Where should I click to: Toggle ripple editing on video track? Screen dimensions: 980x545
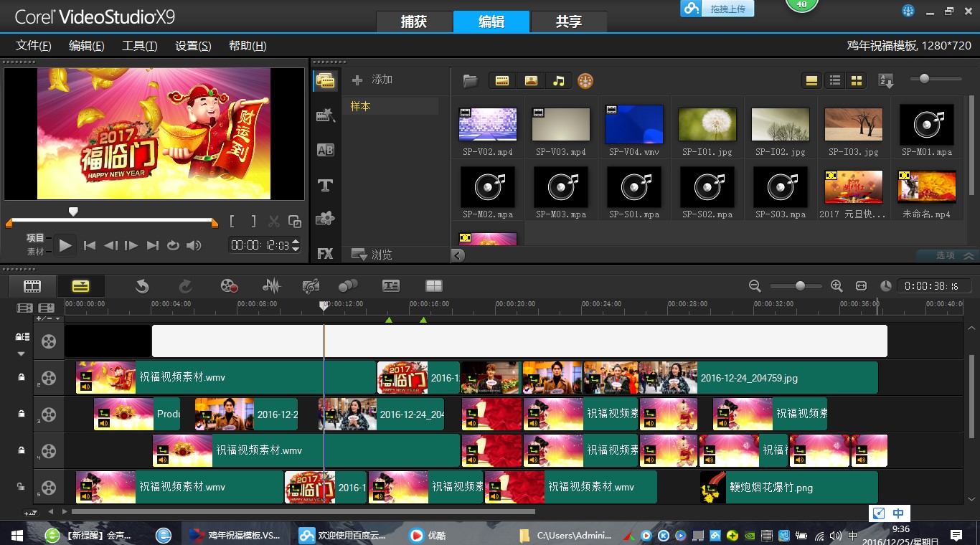23,336
